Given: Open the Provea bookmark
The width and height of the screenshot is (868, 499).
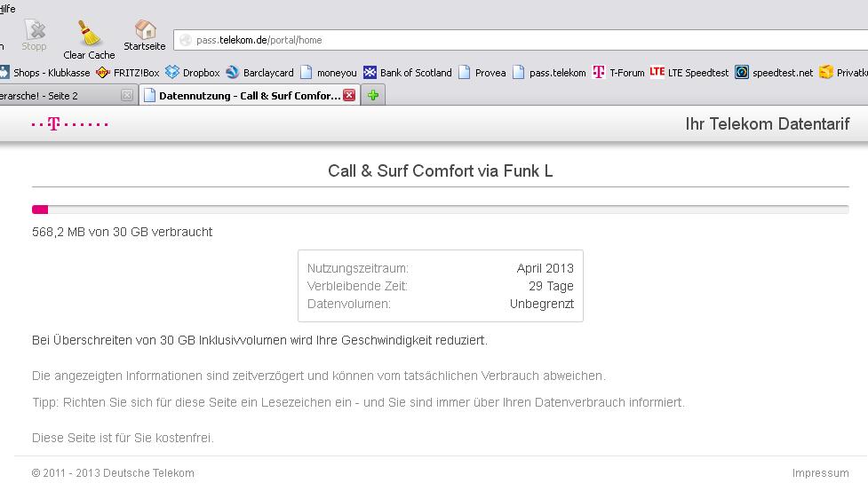Looking at the screenshot, I should [482, 73].
